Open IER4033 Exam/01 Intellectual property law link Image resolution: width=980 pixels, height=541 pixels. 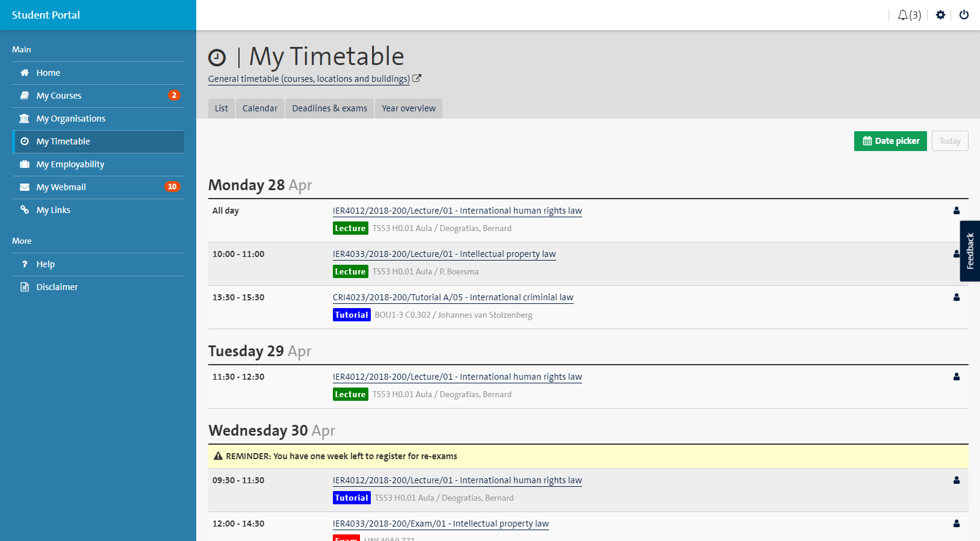(441, 524)
